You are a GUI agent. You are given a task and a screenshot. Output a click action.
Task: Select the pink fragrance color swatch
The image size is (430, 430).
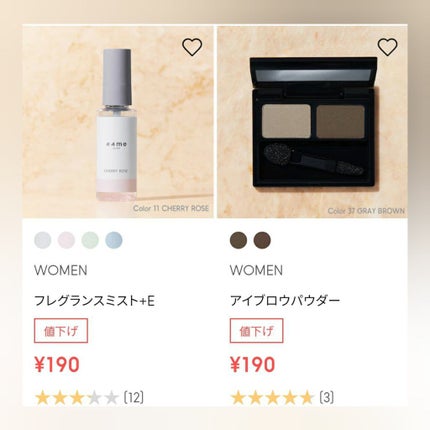click(66, 240)
